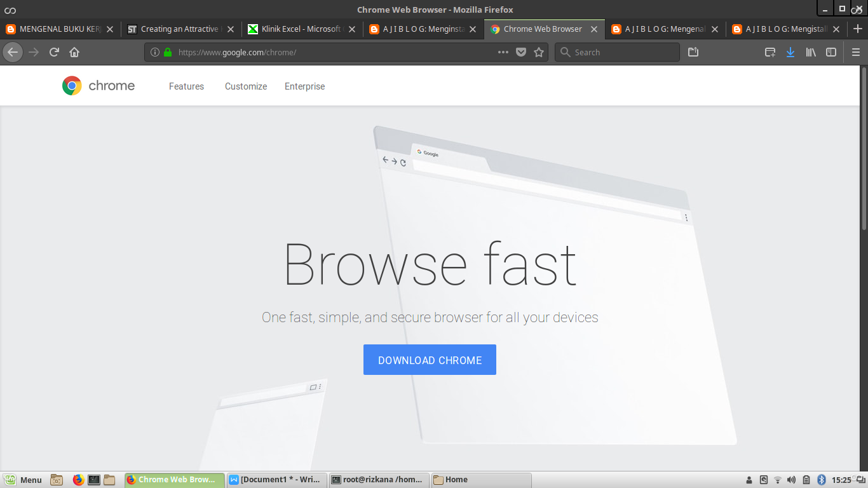
Task: Launch Firefox from the panel launcher
Action: [78, 480]
